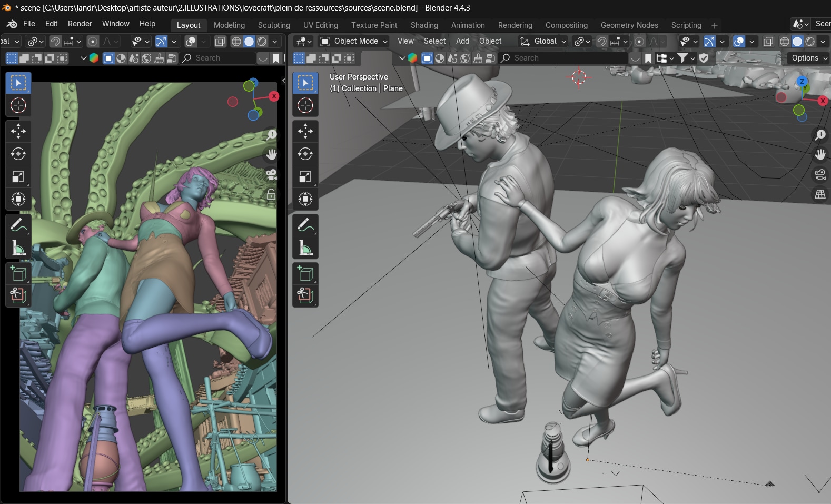Click the camera view icon in left viewport
831x504 pixels.
pyautogui.click(x=271, y=174)
